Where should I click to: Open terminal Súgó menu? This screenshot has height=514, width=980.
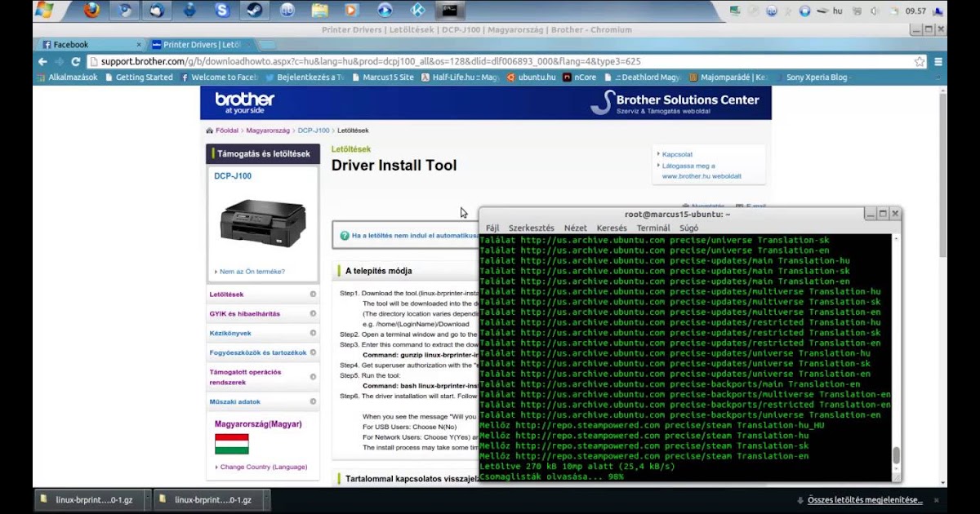[689, 228]
